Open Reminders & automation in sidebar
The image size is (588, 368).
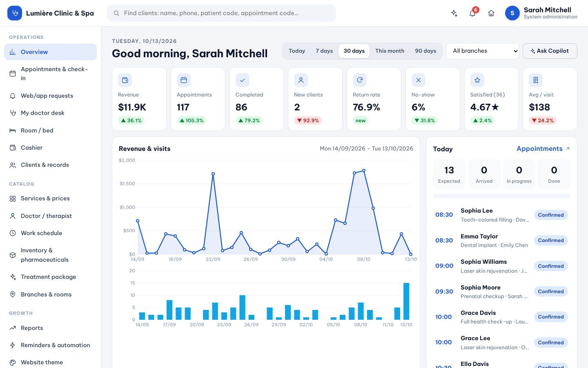[50, 345]
